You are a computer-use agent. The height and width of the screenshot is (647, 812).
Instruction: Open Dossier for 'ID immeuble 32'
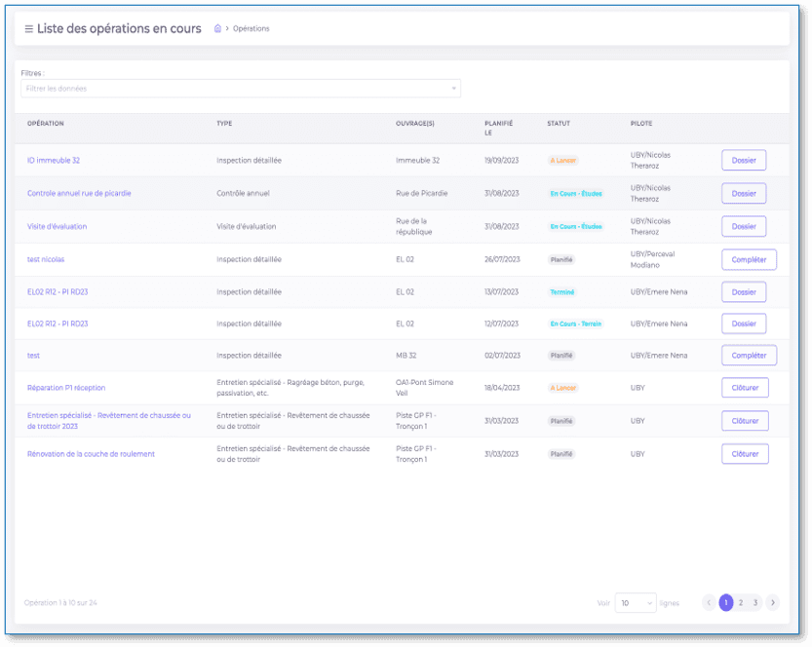click(744, 161)
